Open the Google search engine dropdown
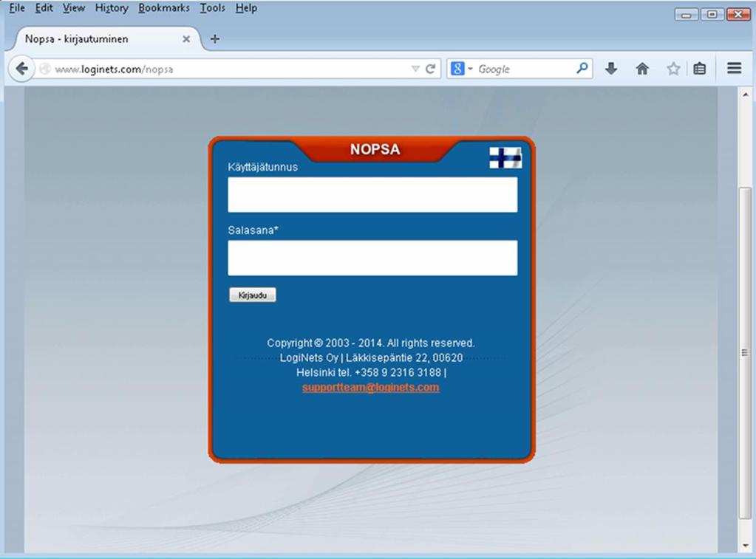 click(x=461, y=69)
